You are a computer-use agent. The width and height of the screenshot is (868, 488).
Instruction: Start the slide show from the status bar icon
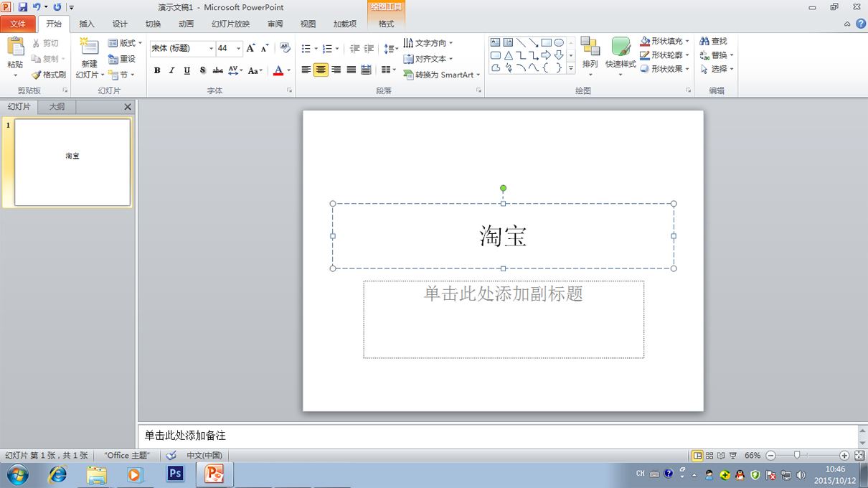pos(733,456)
